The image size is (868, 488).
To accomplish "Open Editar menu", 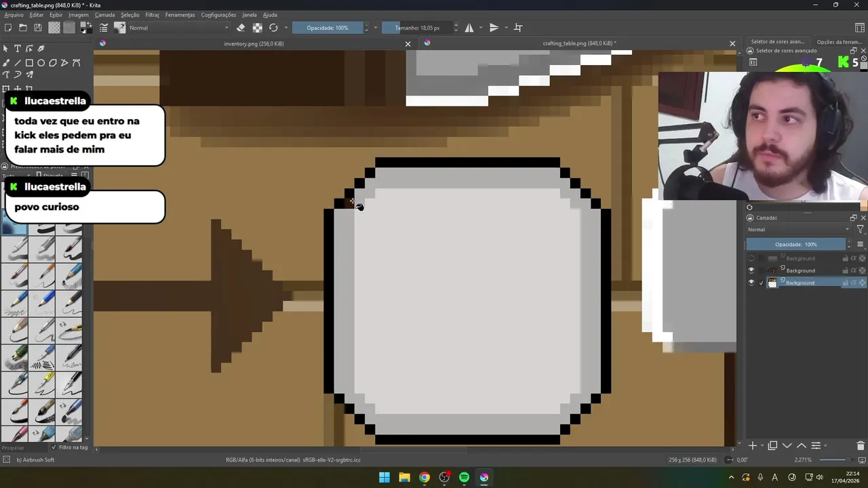I will coord(37,15).
